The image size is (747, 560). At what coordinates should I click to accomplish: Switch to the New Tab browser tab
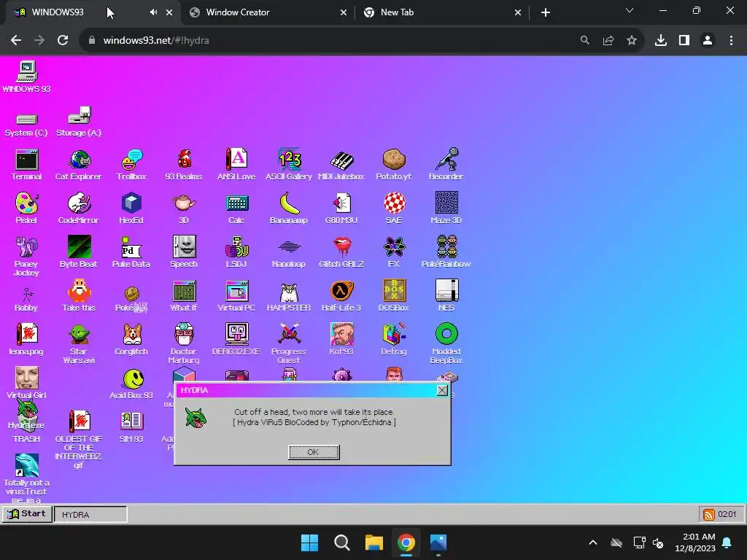click(x=442, y=12)
